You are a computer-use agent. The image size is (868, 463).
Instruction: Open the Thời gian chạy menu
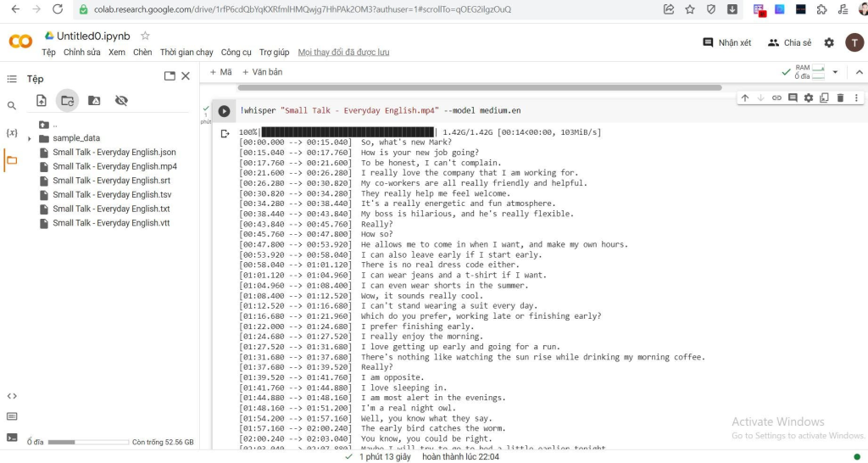click(x=186, y=52)
